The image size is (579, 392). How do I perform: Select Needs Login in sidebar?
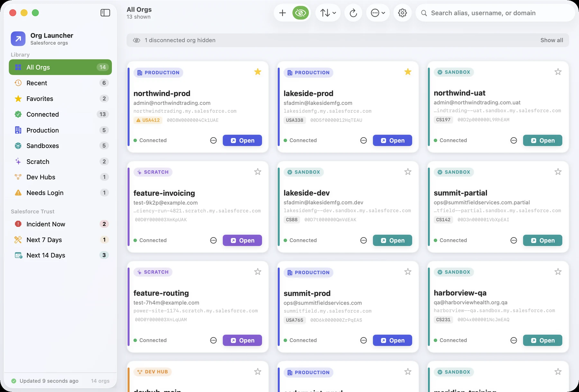[60, 193]
